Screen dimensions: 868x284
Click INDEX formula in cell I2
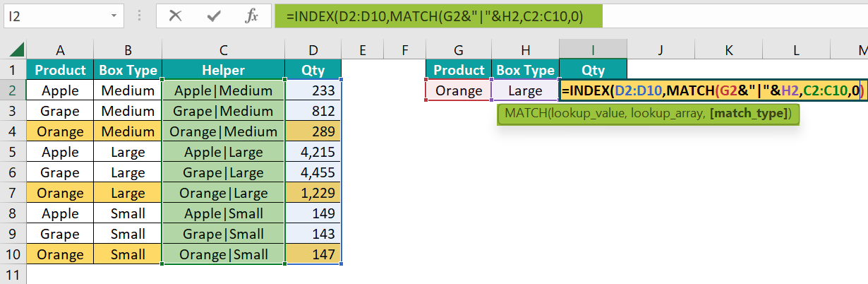point(713,90)
